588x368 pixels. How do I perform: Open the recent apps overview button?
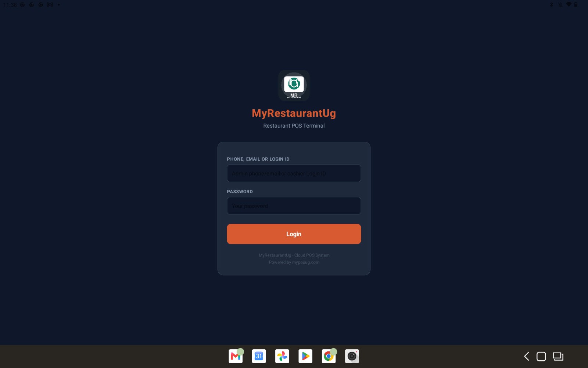pos(558,356)
